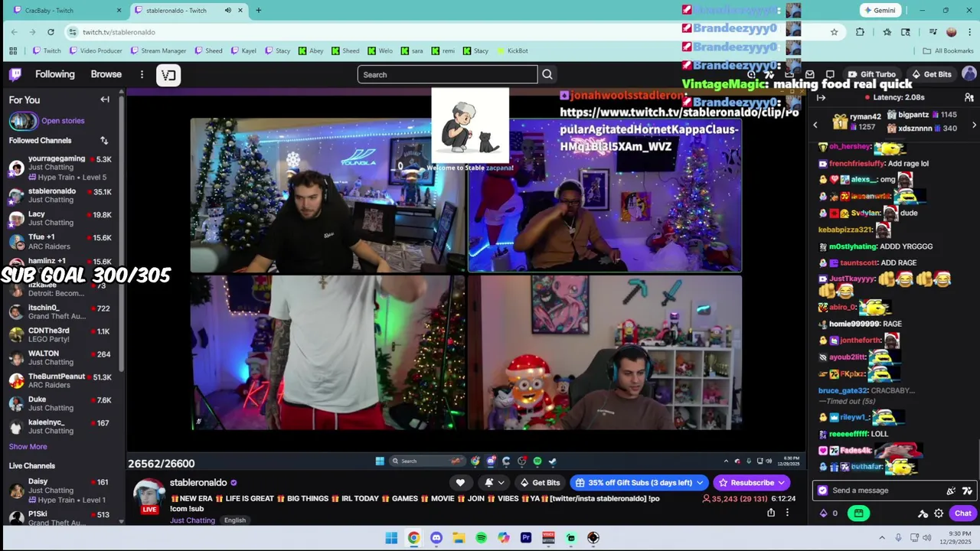Switch to the CracBaby - Twitch tab
This screenshot has width=980, height=551.
tap(67, 11)
